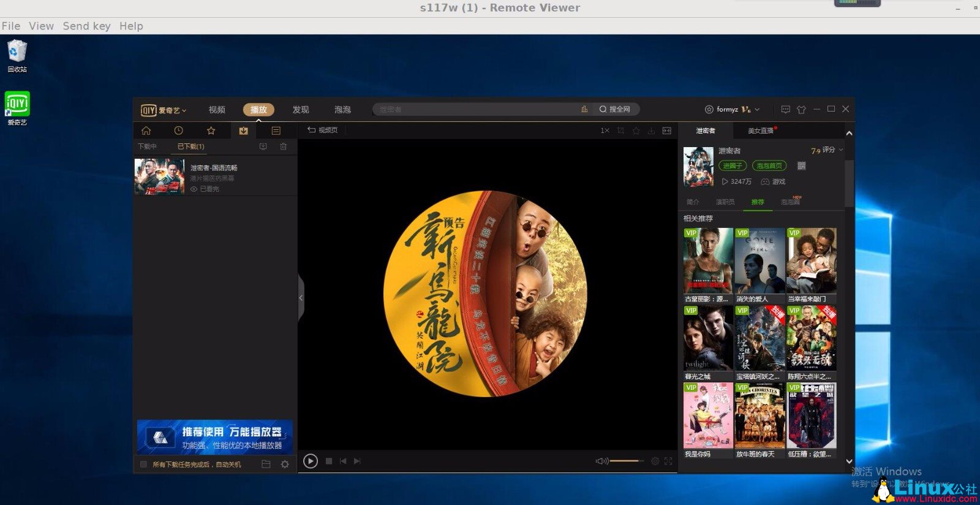This screenshot has height=505, width=980.
Task: Switch to the 发现 tab
Action: pos(301,110)
